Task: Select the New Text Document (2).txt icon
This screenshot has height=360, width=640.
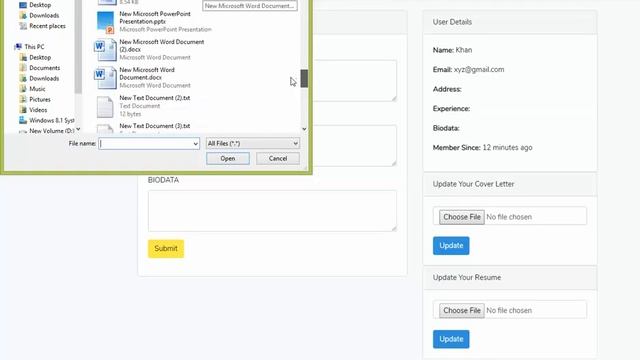Action: click(105, 107)
